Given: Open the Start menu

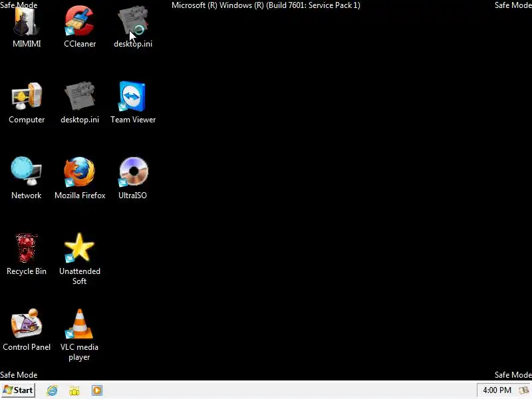Looking at the screenshot, I should point(18,390).
